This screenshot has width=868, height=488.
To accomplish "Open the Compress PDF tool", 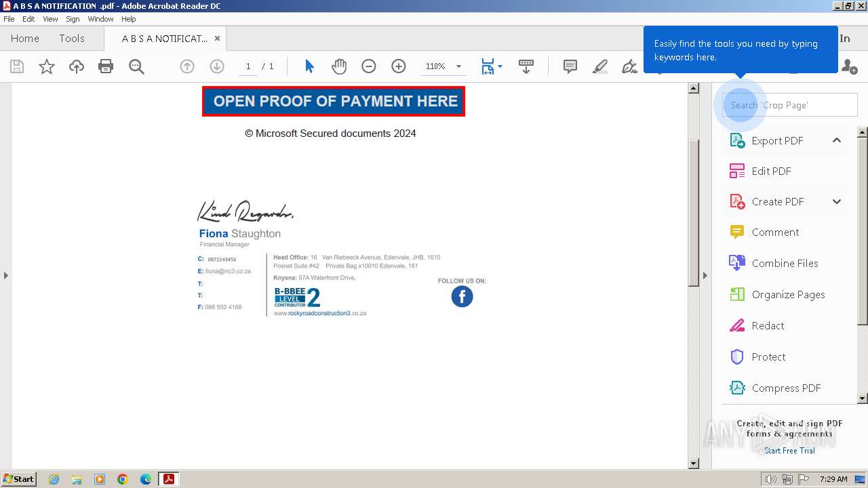I will (786, 388).
